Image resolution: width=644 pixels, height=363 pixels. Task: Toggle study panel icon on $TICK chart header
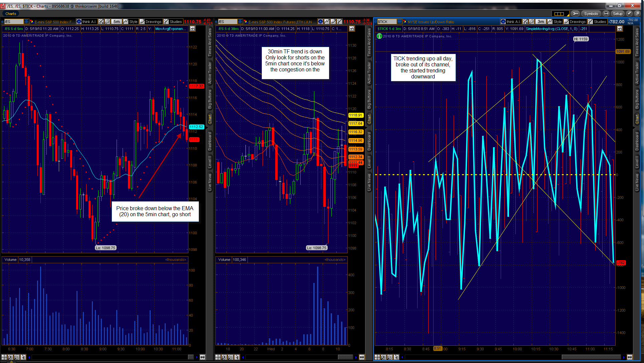click(620, 29)
